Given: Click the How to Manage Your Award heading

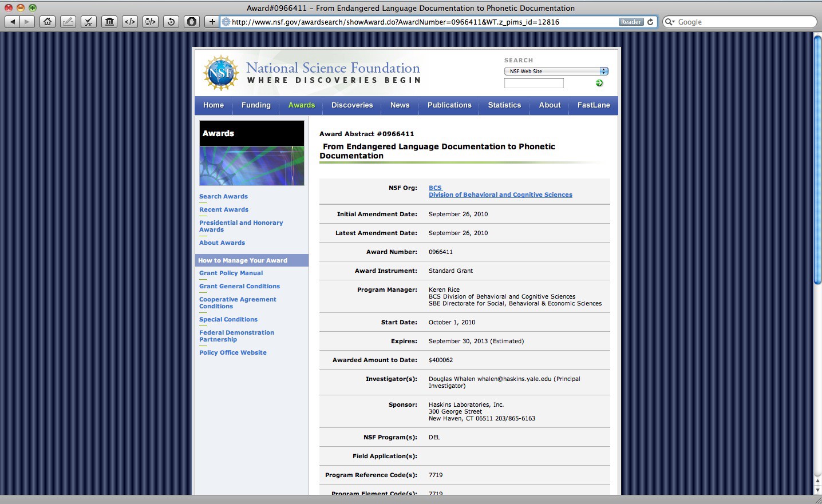Looking at the screenshot, I should pyautogui.click(x=243, y=260).
